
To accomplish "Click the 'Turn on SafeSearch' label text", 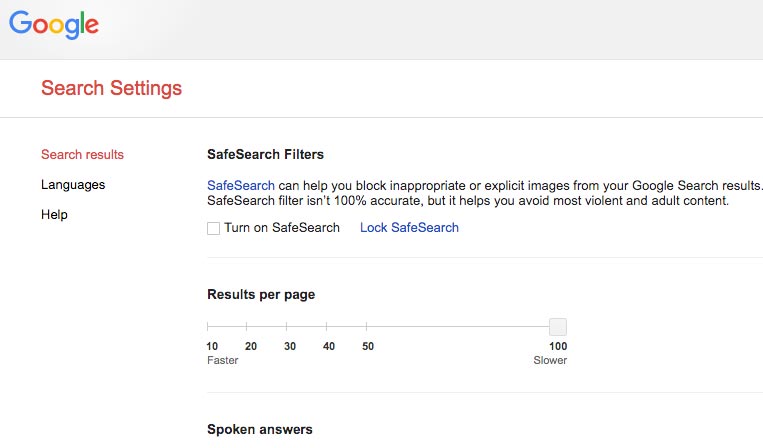I will (282, 228).
